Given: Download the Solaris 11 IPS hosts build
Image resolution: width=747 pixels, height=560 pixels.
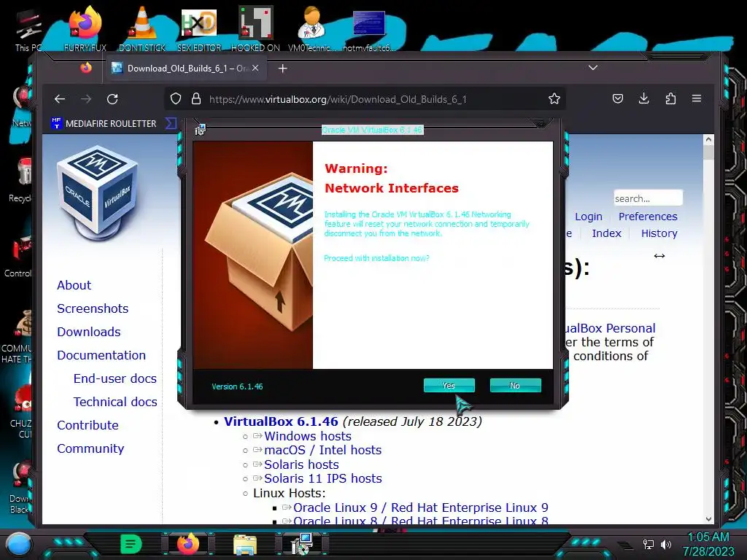Looking at the screenshot, I should coord(323,478).
